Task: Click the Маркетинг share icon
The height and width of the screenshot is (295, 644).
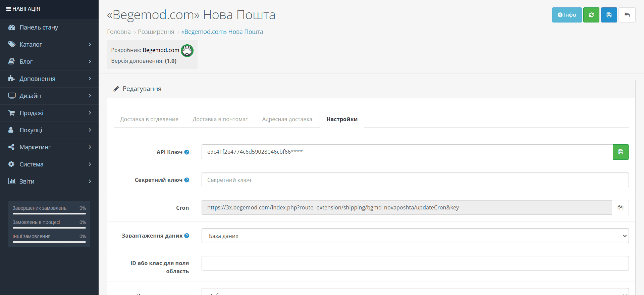Action: 12,147
